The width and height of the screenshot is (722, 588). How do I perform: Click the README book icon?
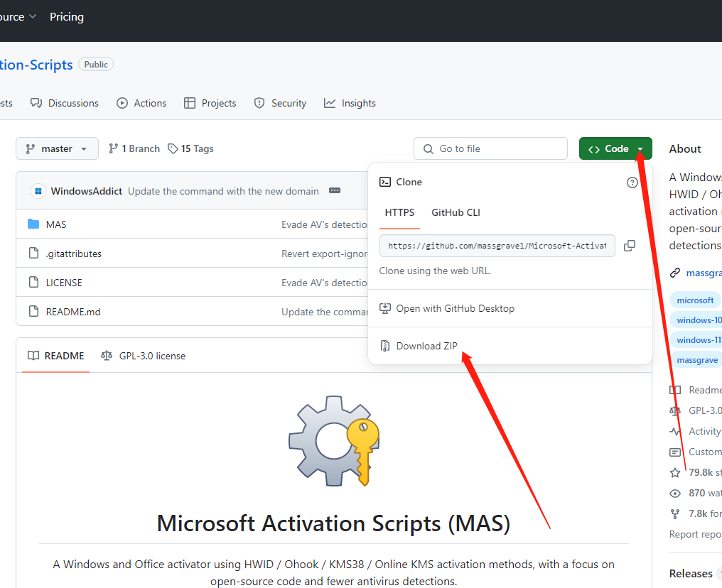[x=33, y=356]
